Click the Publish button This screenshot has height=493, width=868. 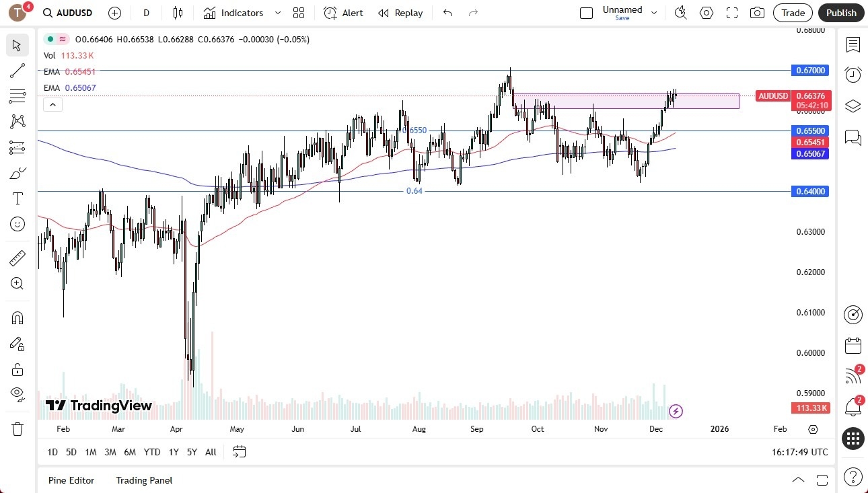841,12
